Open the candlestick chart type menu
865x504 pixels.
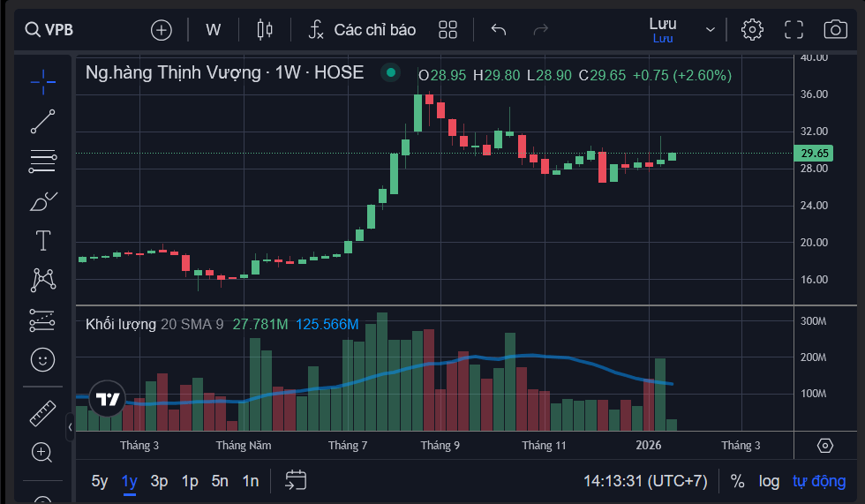264,29
